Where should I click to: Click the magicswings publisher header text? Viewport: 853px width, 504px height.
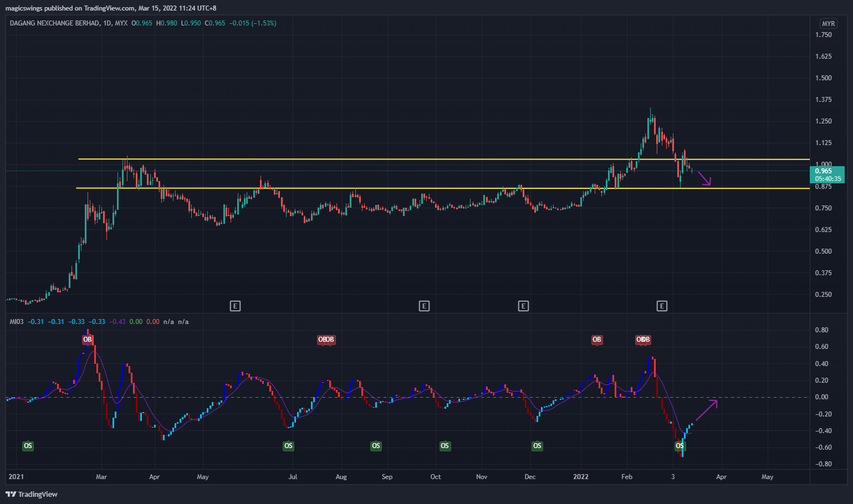tap(111, 8)
